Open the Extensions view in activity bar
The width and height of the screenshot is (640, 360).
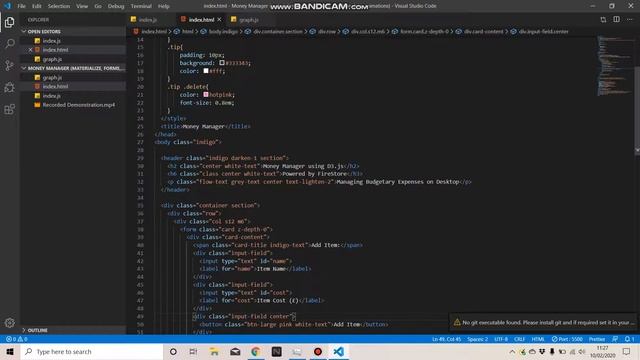(9, 109)
